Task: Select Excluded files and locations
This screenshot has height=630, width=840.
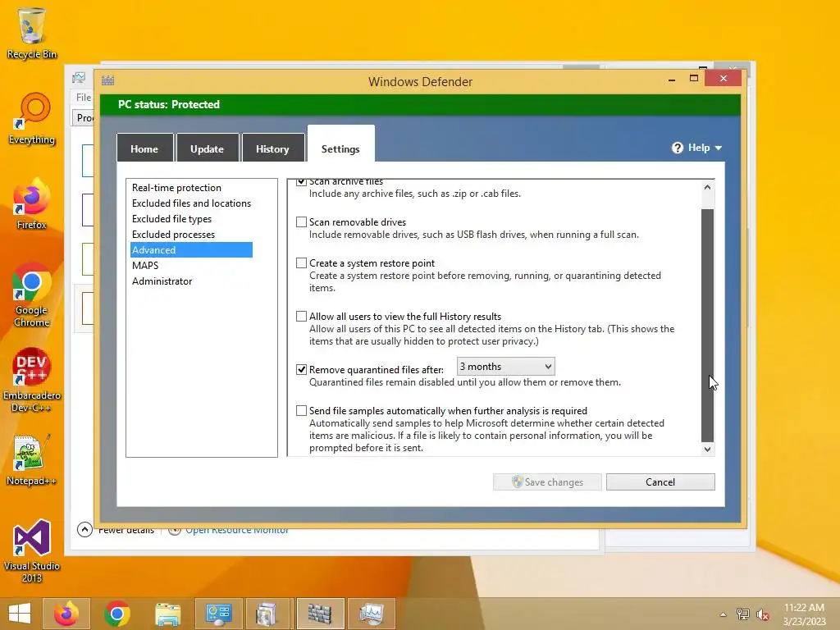Action: coord(191,203)
